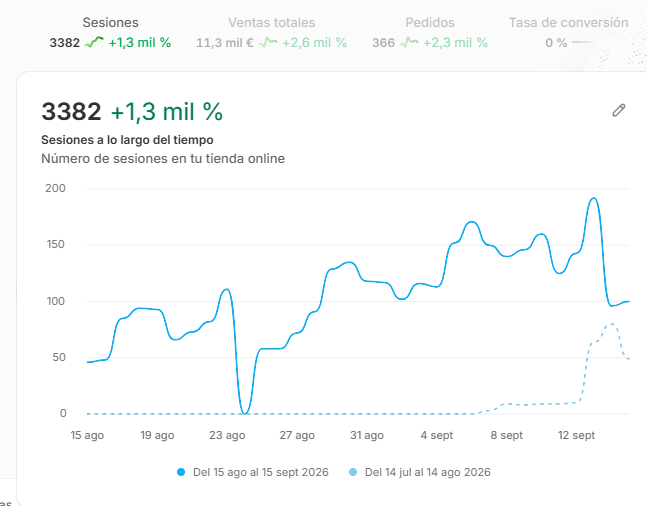
Task: Click the large '+1,3 mil %' change in the chart card
Action: pos(167,111)
